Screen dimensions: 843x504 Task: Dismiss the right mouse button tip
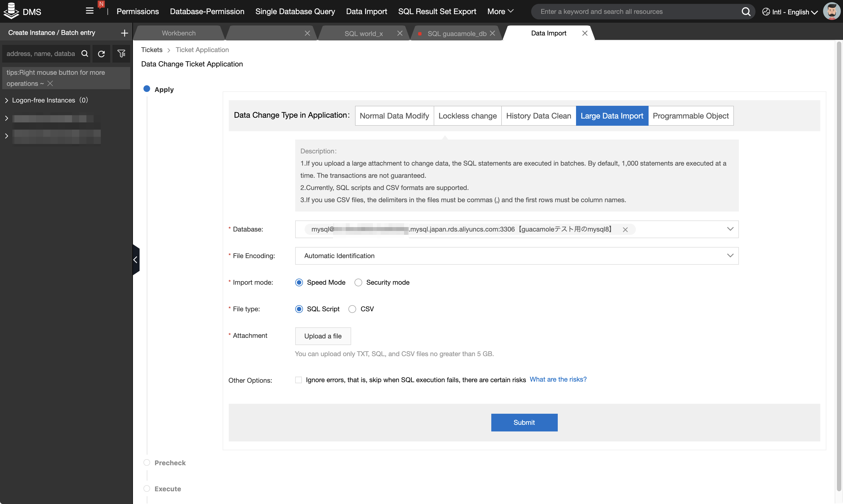tap(50, 84)
